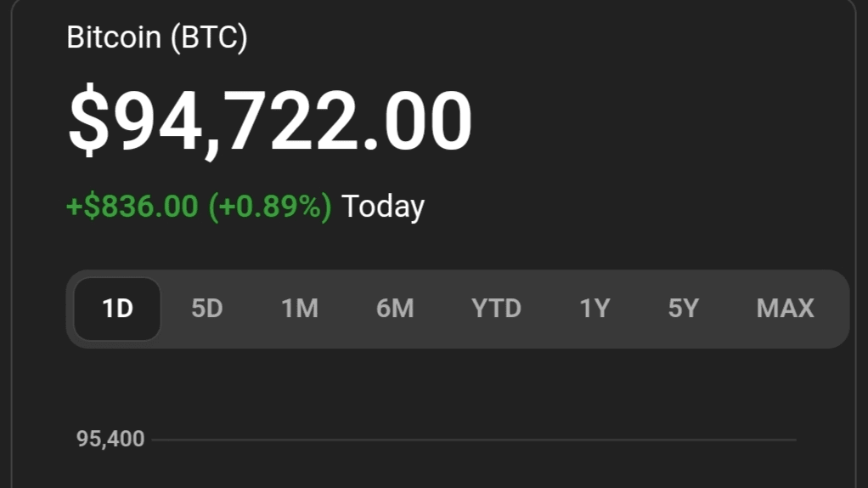Click the Bitcoin name in the title
Image resolution: width=868 pixels, height=488 pixels.
pyautogui.click(x=115, y=38)
